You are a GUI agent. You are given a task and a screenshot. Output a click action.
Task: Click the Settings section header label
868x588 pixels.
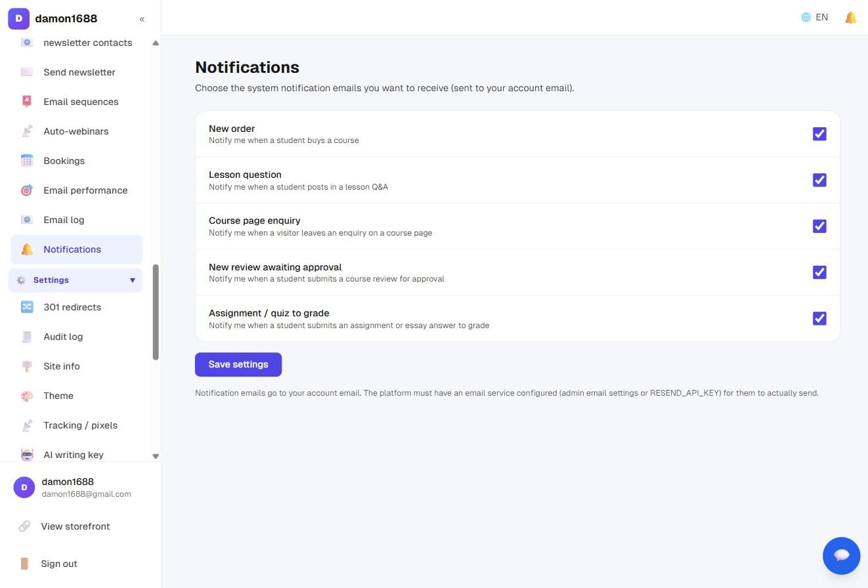51,280
